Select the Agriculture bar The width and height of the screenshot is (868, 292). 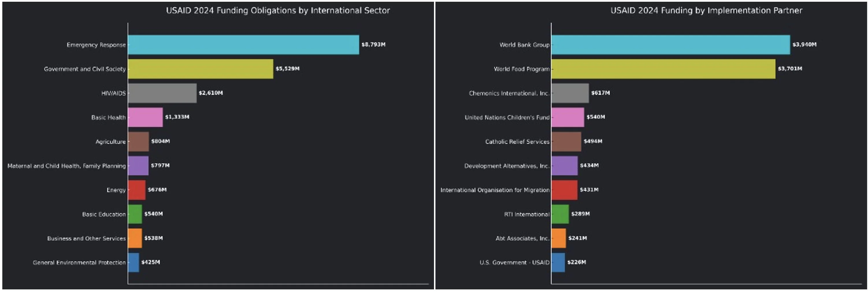138,142
